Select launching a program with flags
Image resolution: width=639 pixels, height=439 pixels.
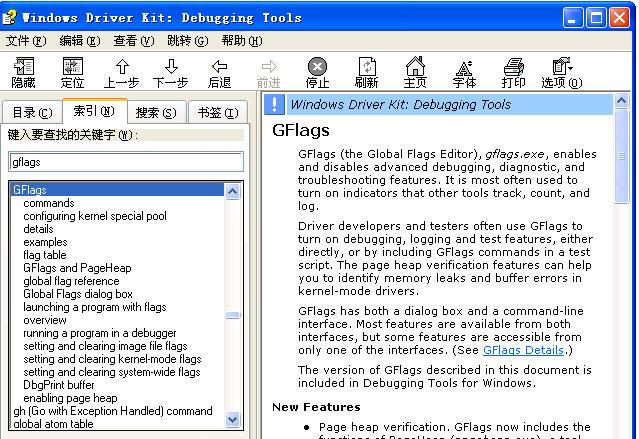pyautogui.click(x=95, y=307)
